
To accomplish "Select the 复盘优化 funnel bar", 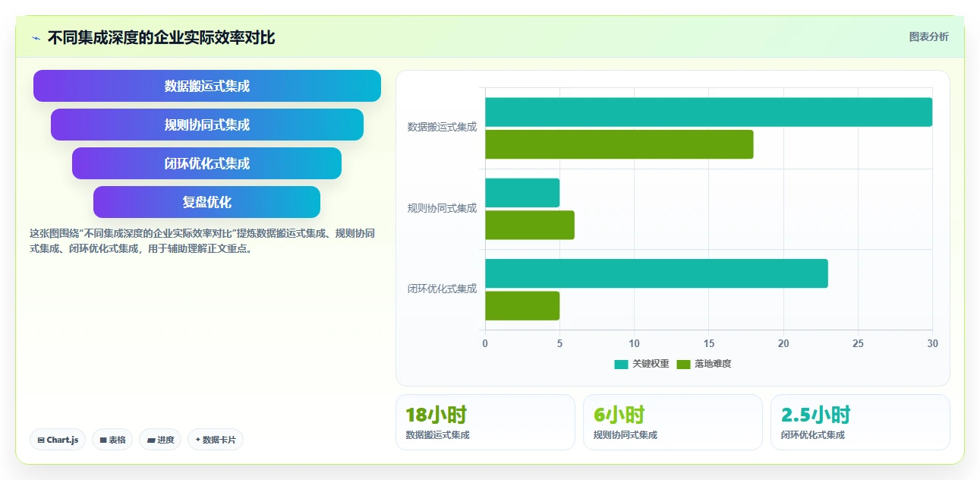I will [x=207, y=202].
